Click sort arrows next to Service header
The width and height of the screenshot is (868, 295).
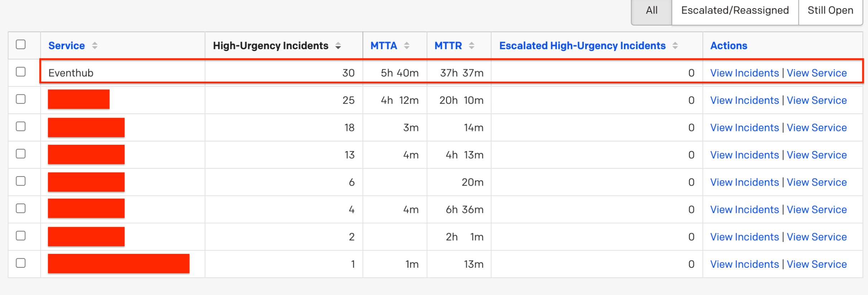coord(95,46)
